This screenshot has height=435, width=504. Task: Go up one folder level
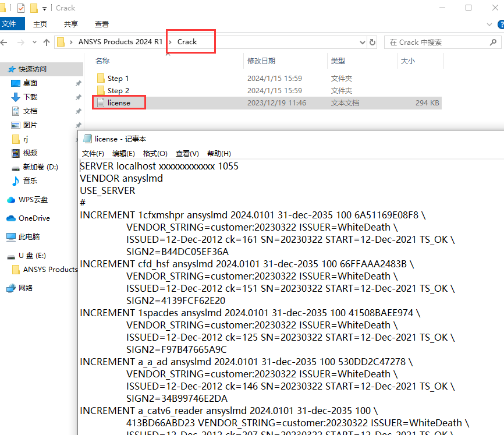tap(47, 42)
